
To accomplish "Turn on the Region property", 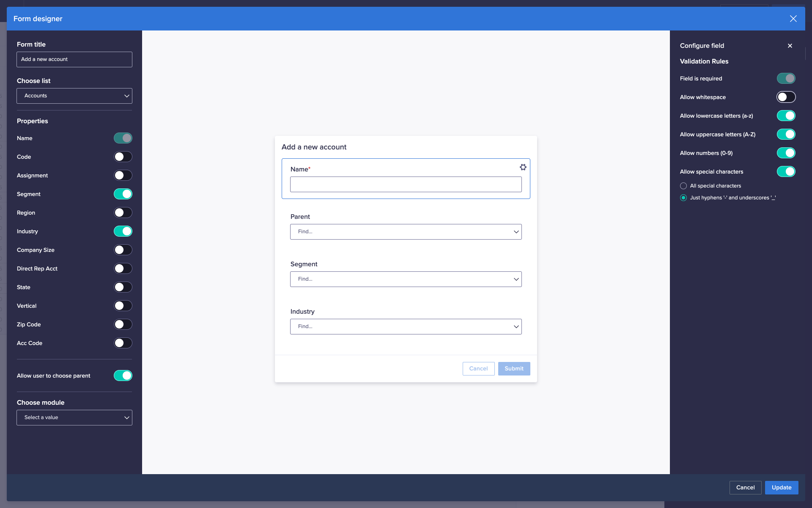I will point(123,213).
